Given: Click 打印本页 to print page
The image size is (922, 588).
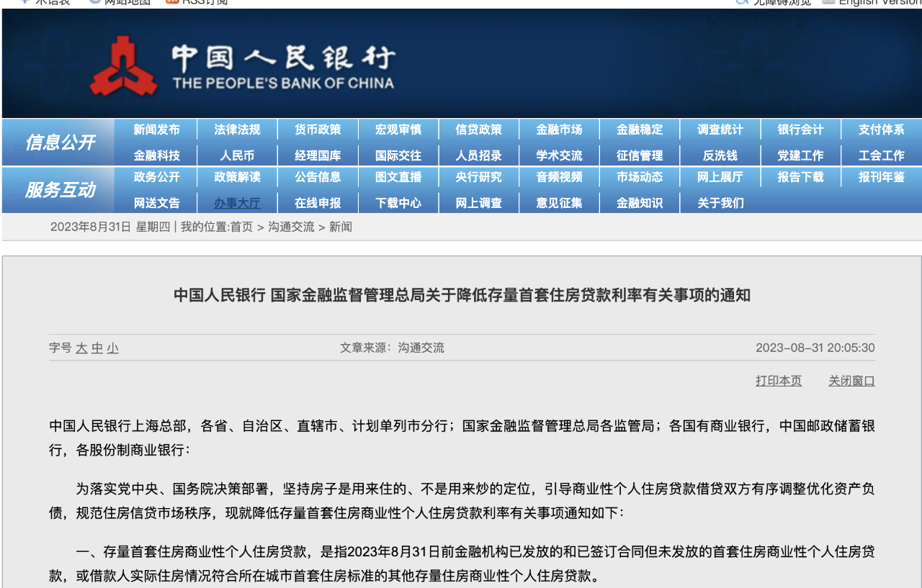Looking at the screenshot, I should coord(778,381).
